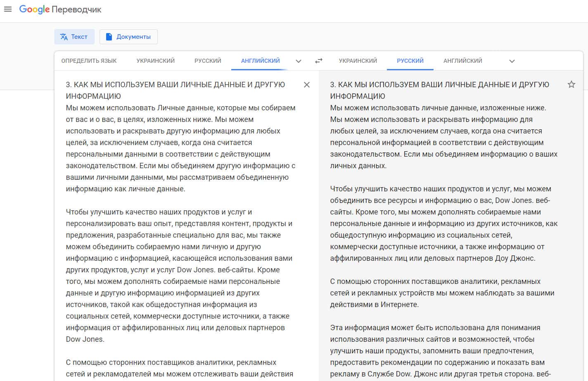Expand source language list chevron
The height and width of the screenshot is (381, 588).
pos(299,61)
